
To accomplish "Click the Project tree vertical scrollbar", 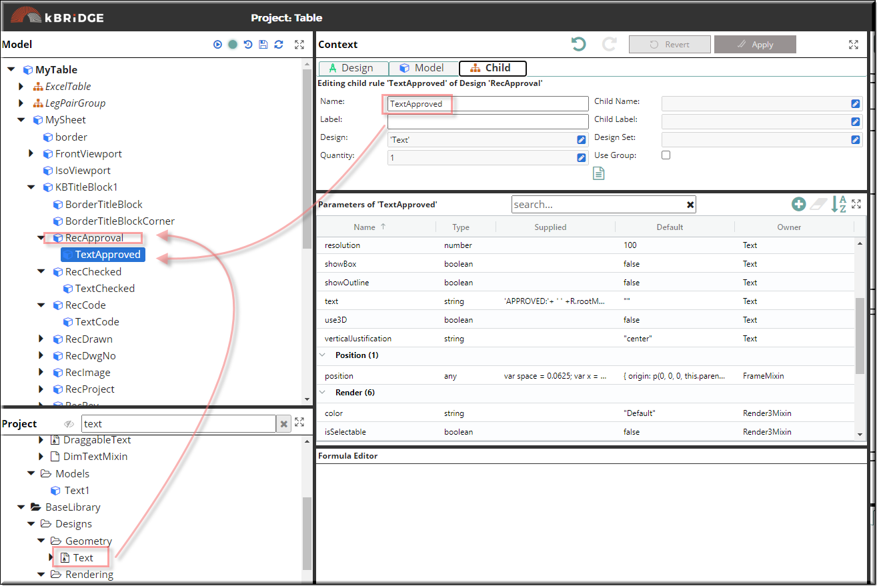I will (x=307, y=533).
